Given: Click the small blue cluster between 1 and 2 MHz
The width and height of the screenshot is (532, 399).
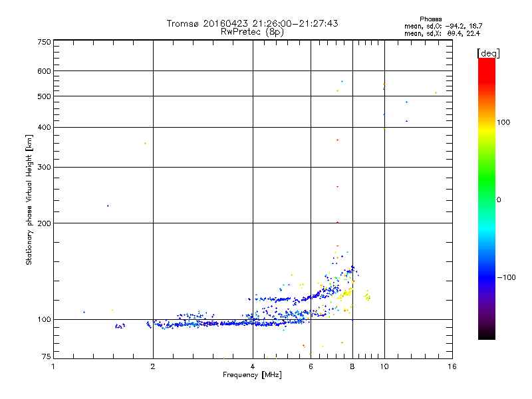Looking at the screenshot, I should [120, 326].
